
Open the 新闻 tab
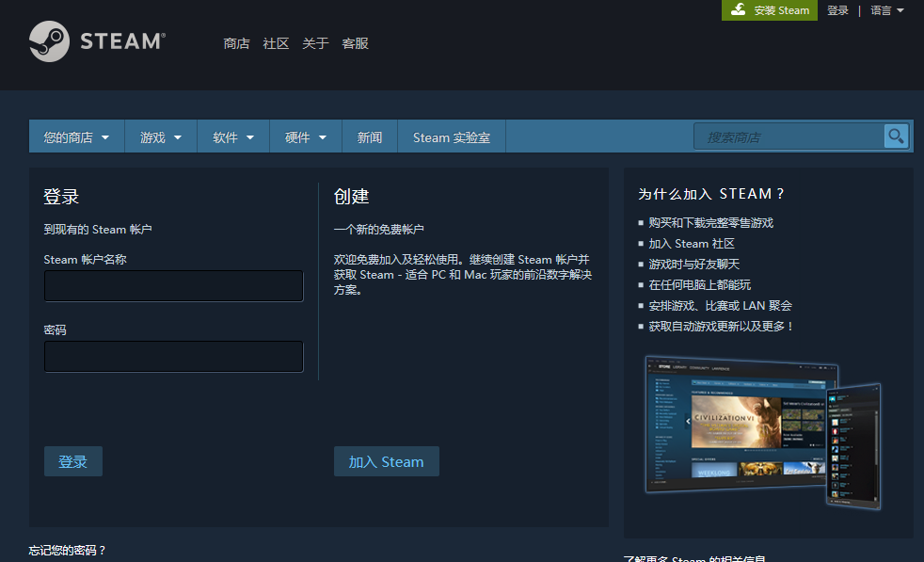pos(370,136)
